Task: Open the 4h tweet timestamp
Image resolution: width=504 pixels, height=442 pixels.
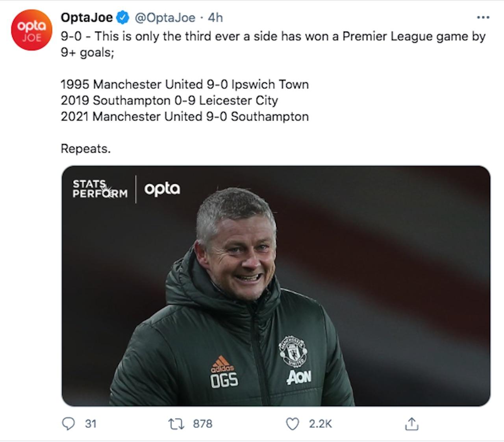Action: coord(215,18)
